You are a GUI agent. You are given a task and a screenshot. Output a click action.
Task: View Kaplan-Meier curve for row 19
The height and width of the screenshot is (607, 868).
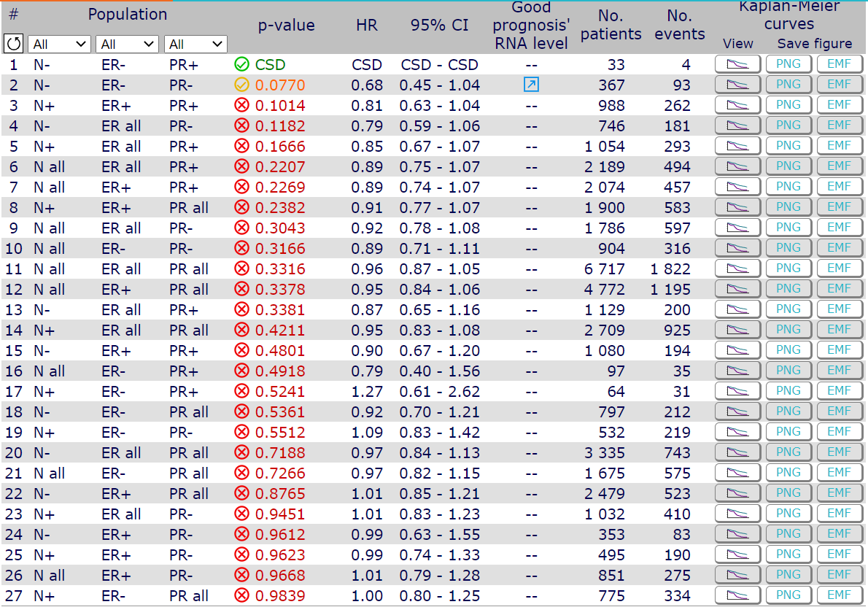[737, 432]
